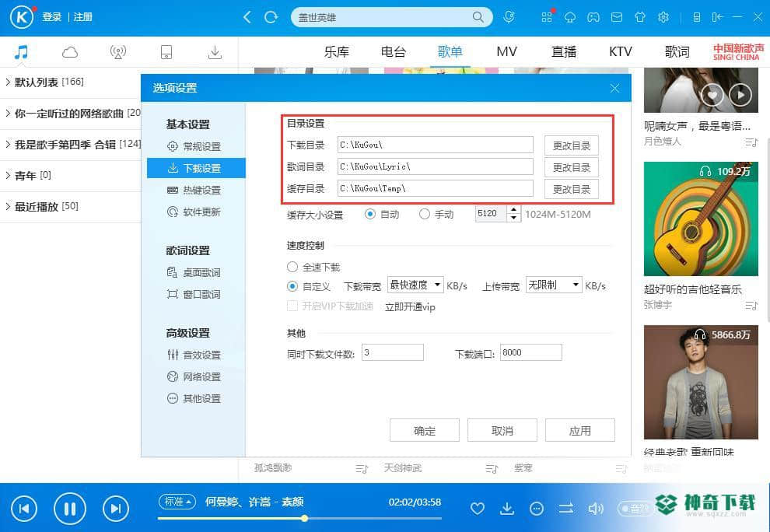Screen dimensions: 770x532
Task: Open 下载带宽 最快速度 dropdown
Action: (415, 285)
